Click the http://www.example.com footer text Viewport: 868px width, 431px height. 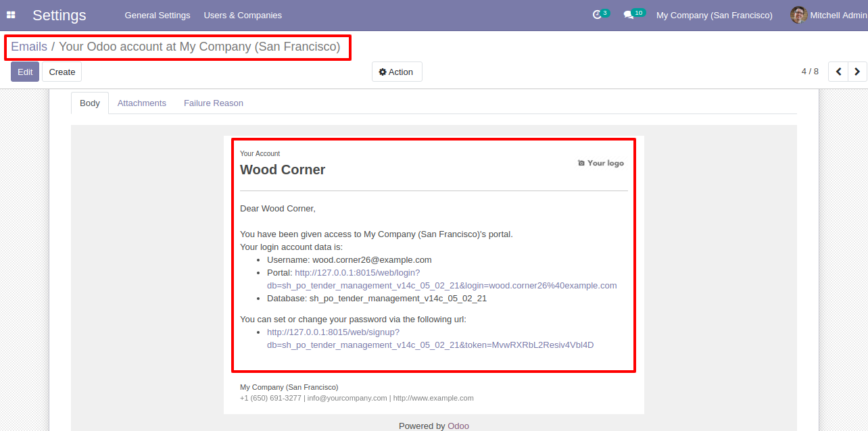(x=433, y=398)
